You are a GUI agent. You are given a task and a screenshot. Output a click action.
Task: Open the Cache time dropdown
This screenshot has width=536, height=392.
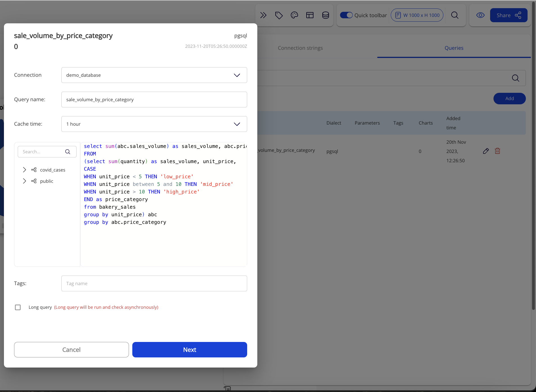point(154,124)
